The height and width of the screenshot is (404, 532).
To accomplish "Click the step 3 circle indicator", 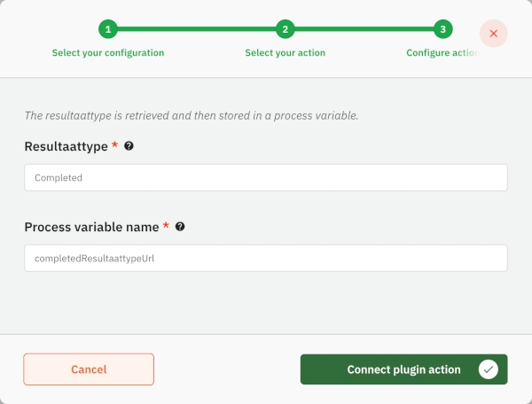I will [x=442, y=29].
